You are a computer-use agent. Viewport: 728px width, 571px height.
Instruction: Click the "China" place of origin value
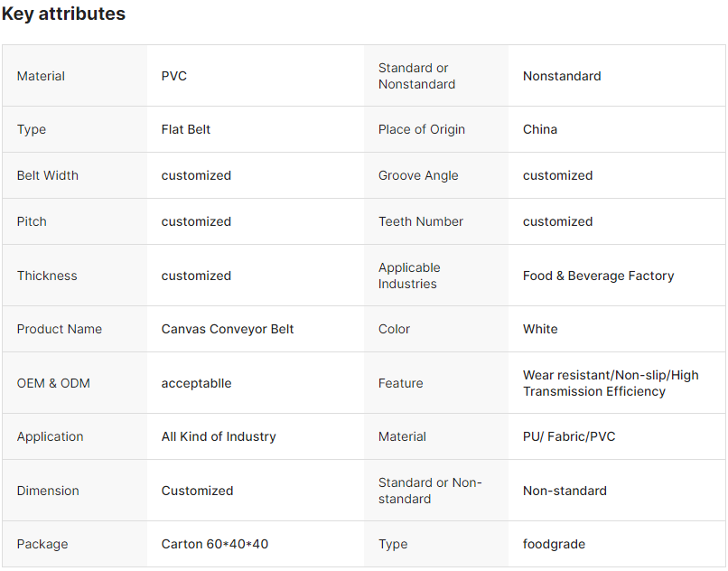tap(540, 129)
